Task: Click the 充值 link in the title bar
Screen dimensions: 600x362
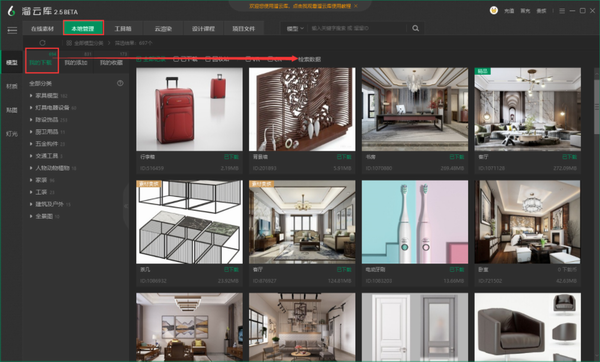Action: pos(509,11)
